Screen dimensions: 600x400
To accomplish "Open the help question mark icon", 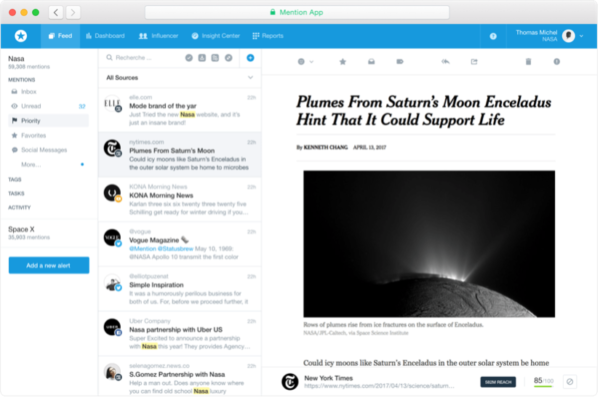I will (x=493, y=36).
